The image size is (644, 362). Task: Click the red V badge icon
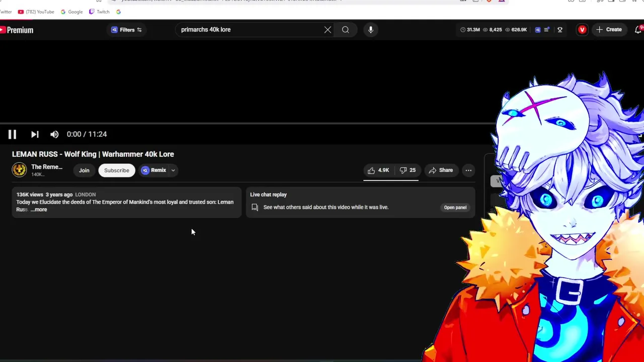[x=582, y=30]
